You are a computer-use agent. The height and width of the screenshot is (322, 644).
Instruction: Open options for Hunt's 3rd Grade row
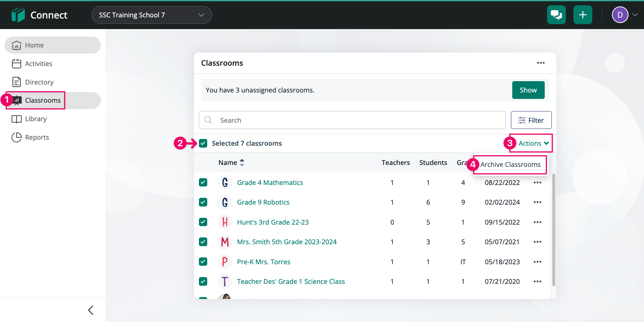pos(538,222)
